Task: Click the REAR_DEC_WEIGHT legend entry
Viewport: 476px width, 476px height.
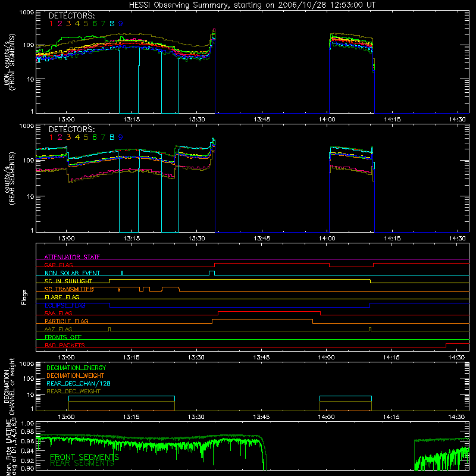Action: [73, 392]
